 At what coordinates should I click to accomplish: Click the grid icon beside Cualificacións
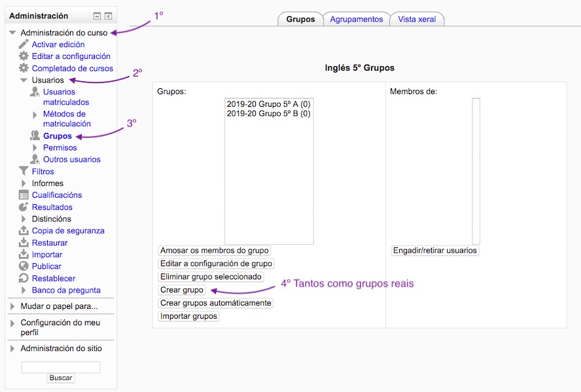[24, 195]
